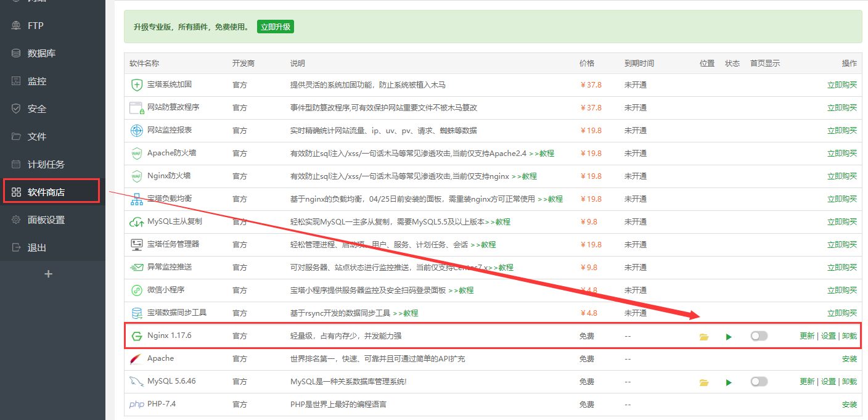Click 安装 for Apache
Screen dimensions: 868x420
pyautogui.click(x=849, y=359)
